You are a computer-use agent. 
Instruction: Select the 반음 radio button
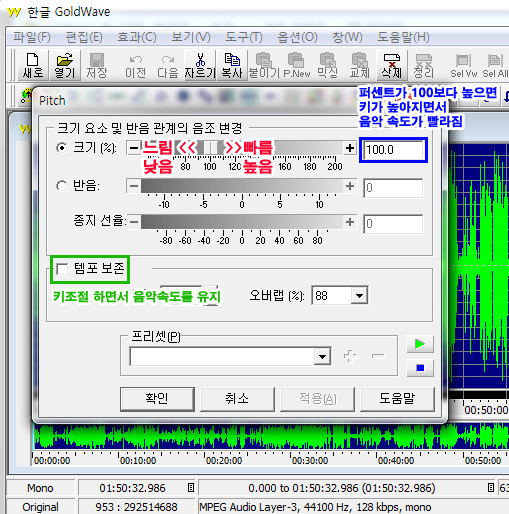click(62, 186)
